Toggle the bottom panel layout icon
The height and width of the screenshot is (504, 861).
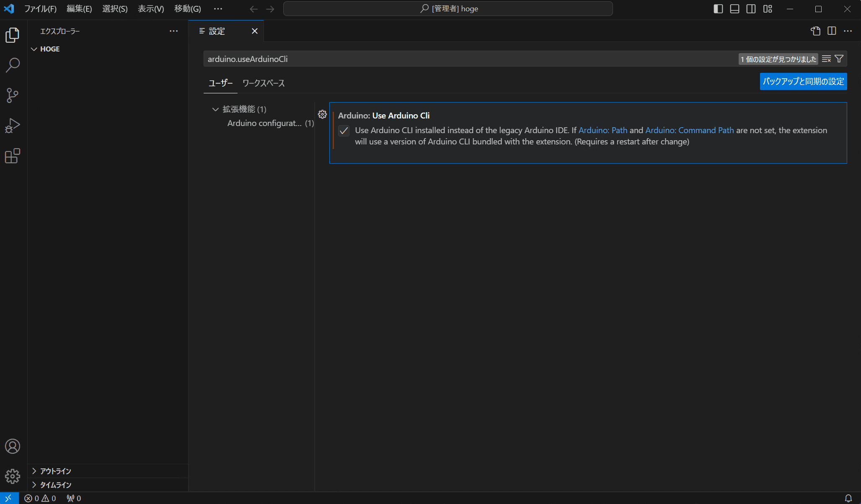coord(734,9)
